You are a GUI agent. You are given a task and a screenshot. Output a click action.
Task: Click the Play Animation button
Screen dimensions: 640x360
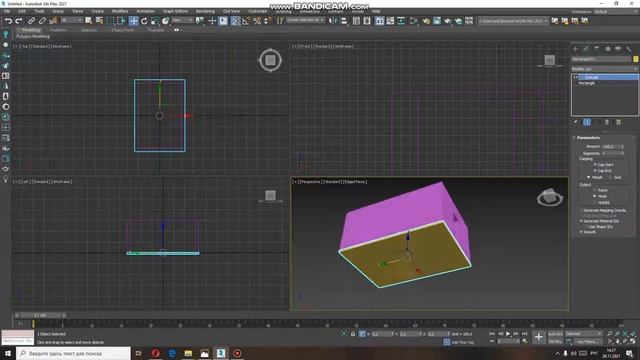[508, 334]
